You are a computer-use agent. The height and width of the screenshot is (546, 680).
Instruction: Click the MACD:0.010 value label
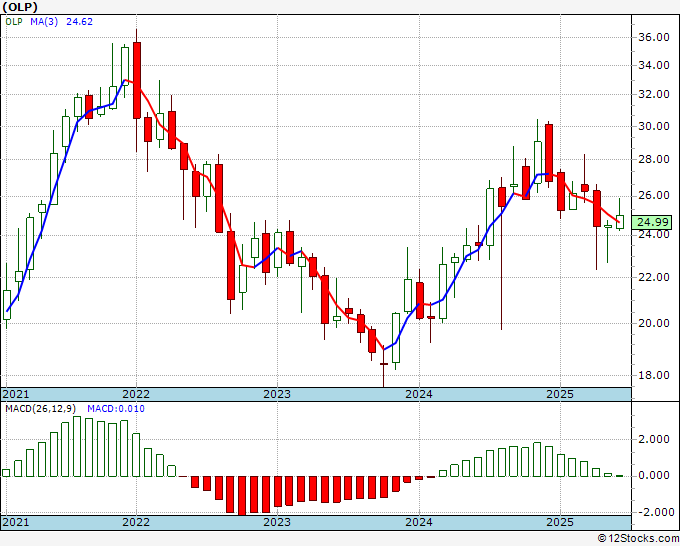click(x=116, y=409)
